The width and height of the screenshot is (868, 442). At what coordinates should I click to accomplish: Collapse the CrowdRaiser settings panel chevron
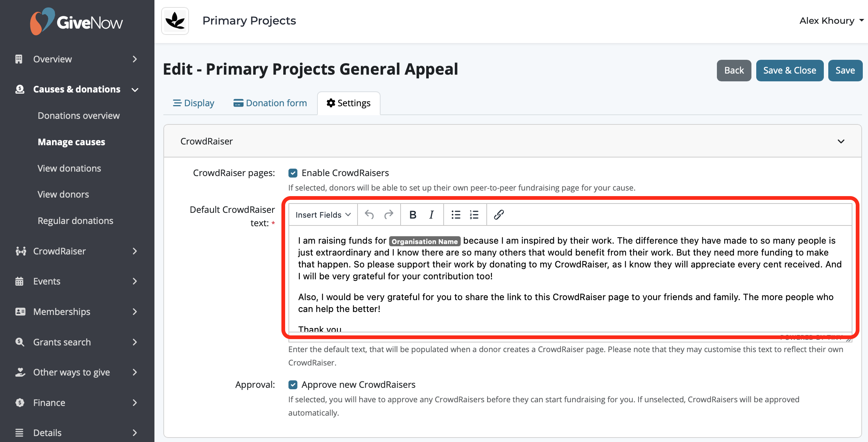tap(841, 142)
